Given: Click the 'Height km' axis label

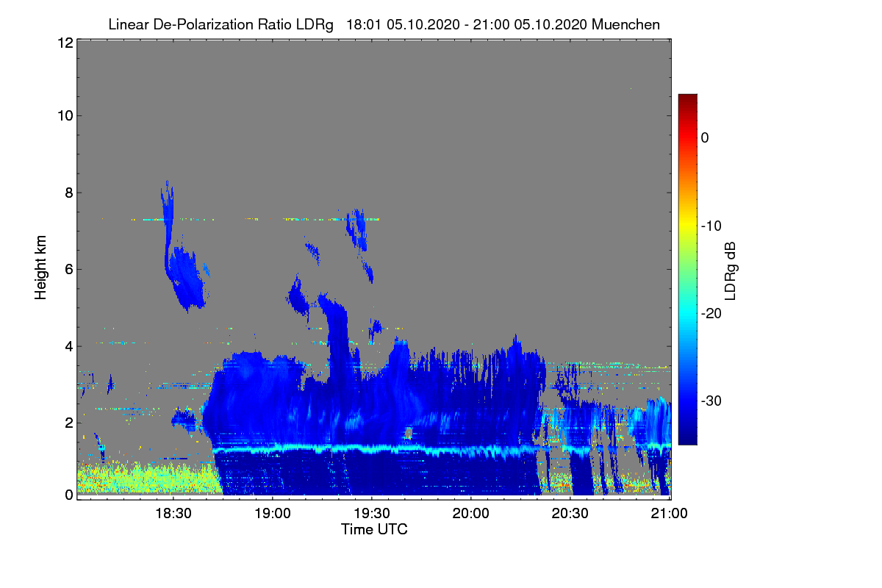Looking at the screenshot, I should coord(41,268).
